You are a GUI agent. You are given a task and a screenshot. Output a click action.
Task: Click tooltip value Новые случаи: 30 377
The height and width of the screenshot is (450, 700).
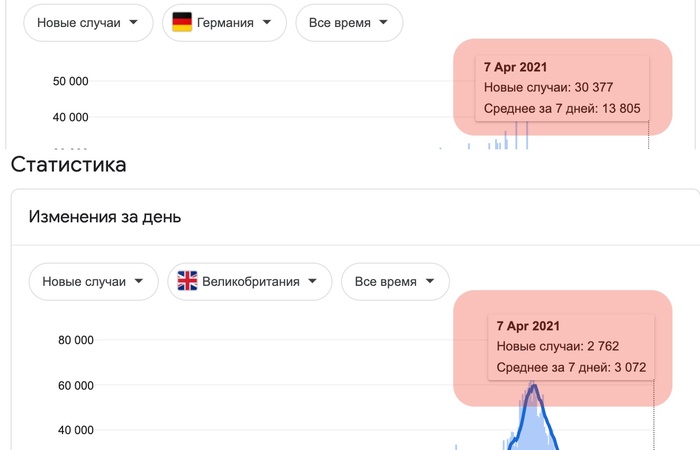(x=538, y=88)
